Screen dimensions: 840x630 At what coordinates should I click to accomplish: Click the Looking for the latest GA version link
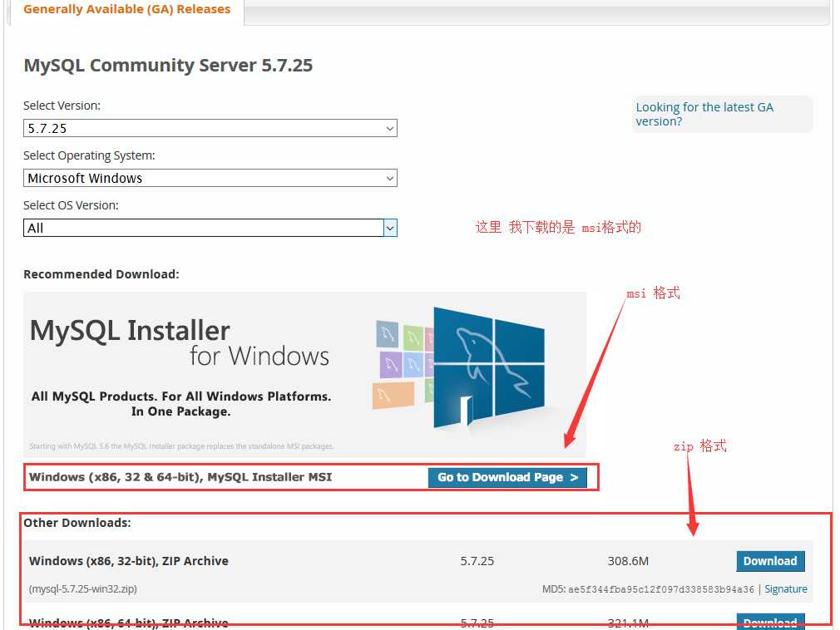(704, 114)
